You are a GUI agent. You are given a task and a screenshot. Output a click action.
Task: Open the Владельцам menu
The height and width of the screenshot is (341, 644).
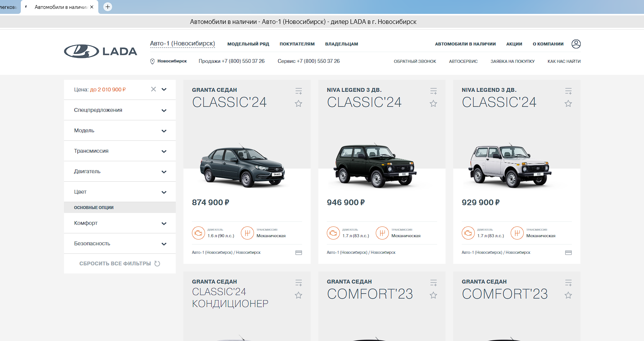(x=341, y=44)
